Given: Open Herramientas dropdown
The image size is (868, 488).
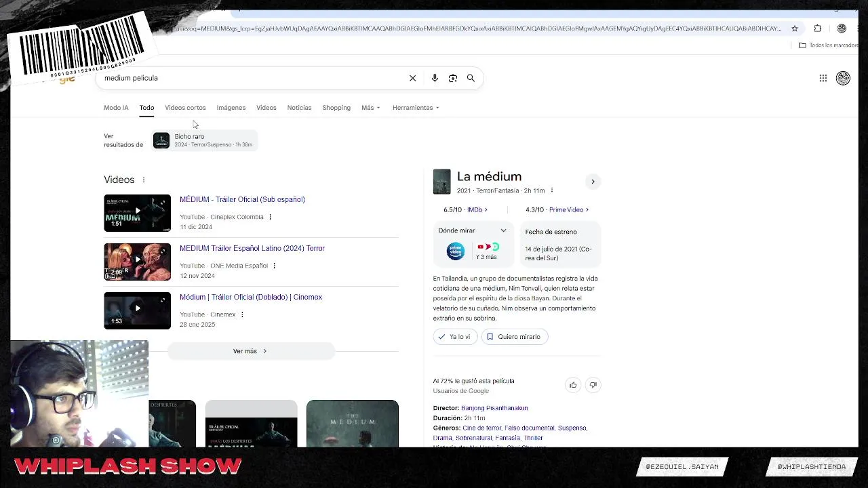Looking at the screenshot, I should click(x=416, y=108).
